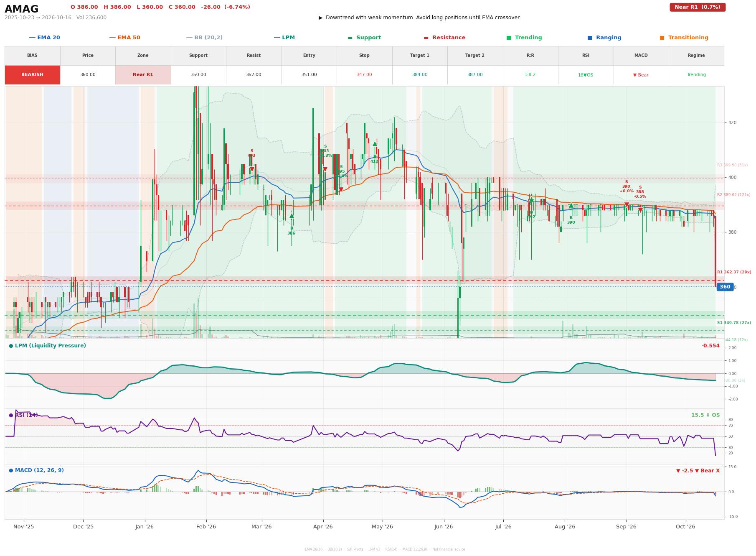Image resolution: width=756 pixels, height=556 pixels.
Task: Click the R:R column header
Action: [x=530, y=56]
